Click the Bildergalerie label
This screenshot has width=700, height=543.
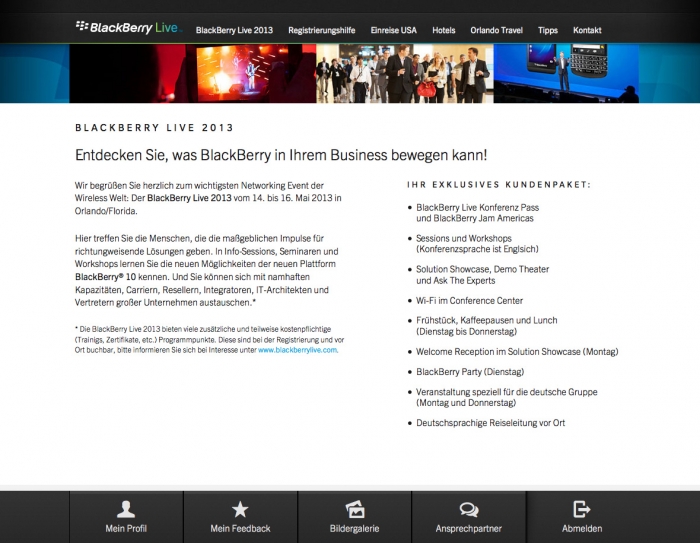354,528
